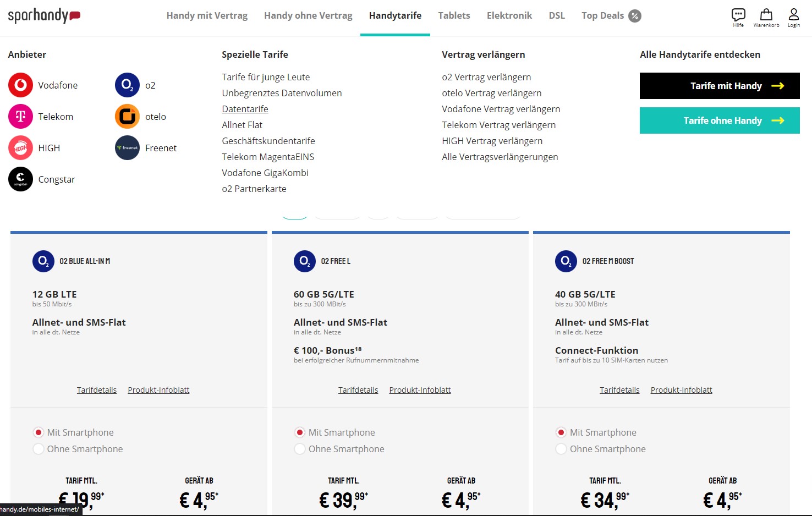Click o2 logo on O2 Free L card
This screenshot has width=812, height=516.
(305, 261)
